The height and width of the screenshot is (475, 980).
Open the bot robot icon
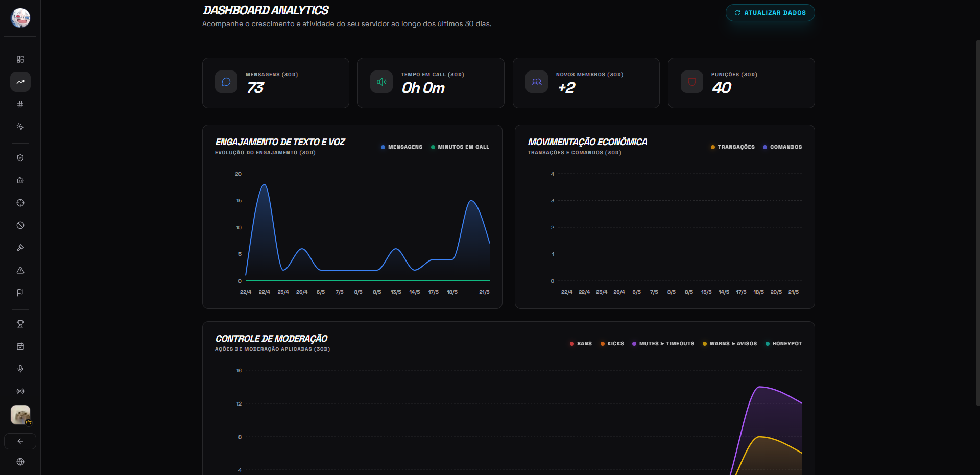click(20, 180)
